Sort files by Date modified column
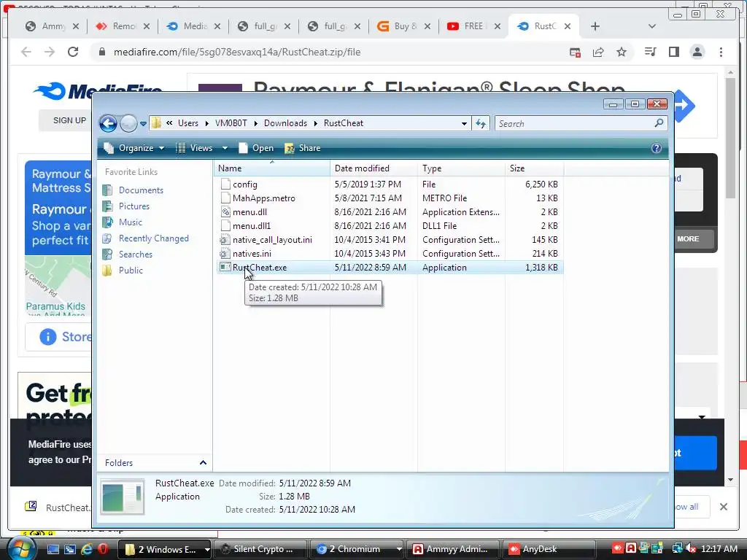 pos(373,168)
